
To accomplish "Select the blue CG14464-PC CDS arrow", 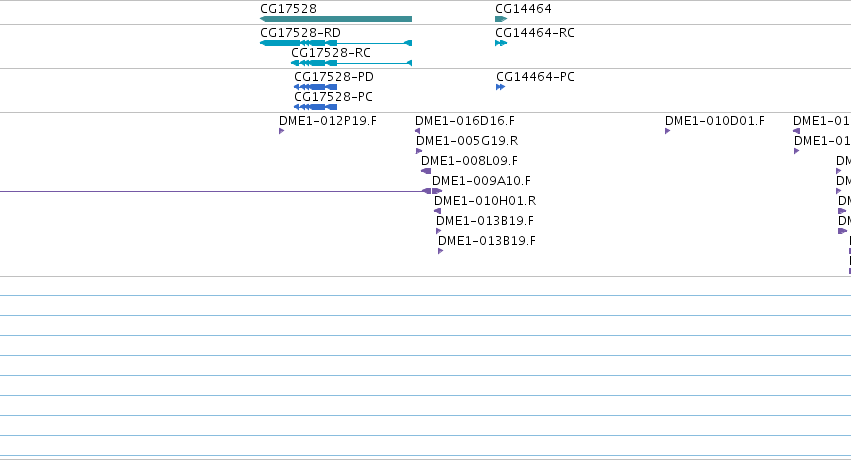I will point(500,87).
